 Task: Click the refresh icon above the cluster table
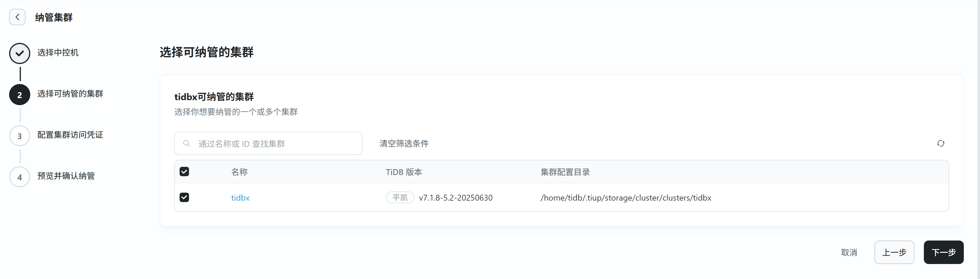940,143
